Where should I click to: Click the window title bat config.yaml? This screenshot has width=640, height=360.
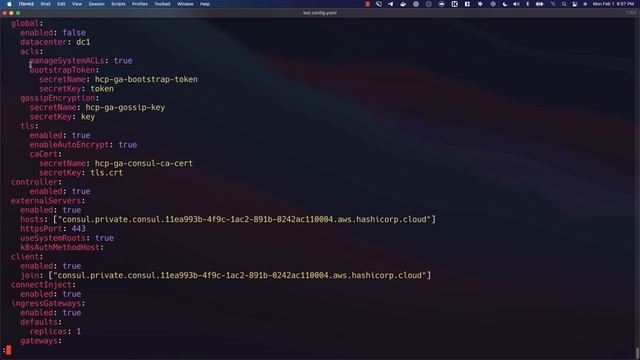point(320,13)
